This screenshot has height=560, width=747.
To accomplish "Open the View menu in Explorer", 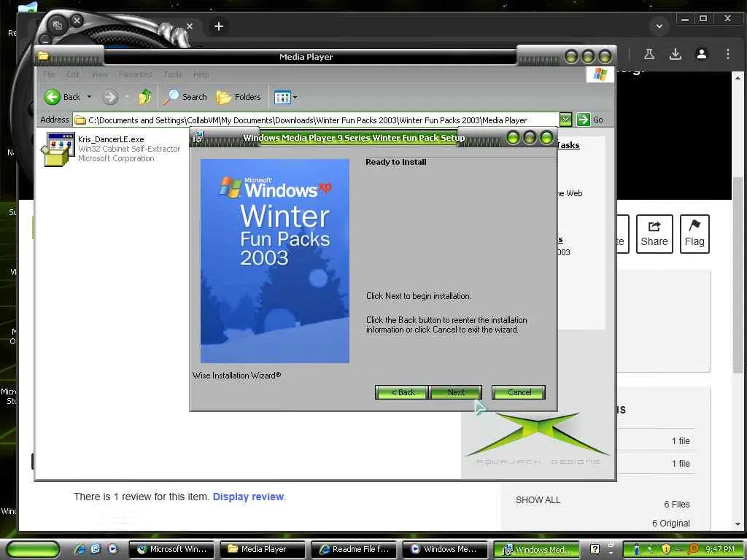I will [99, 74].
